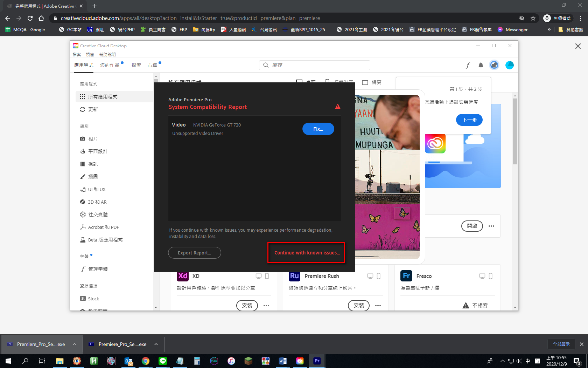This screenshot has height=368, width=588.
Task: Click the Fresco app icon
Action: (x=406, y=276)
